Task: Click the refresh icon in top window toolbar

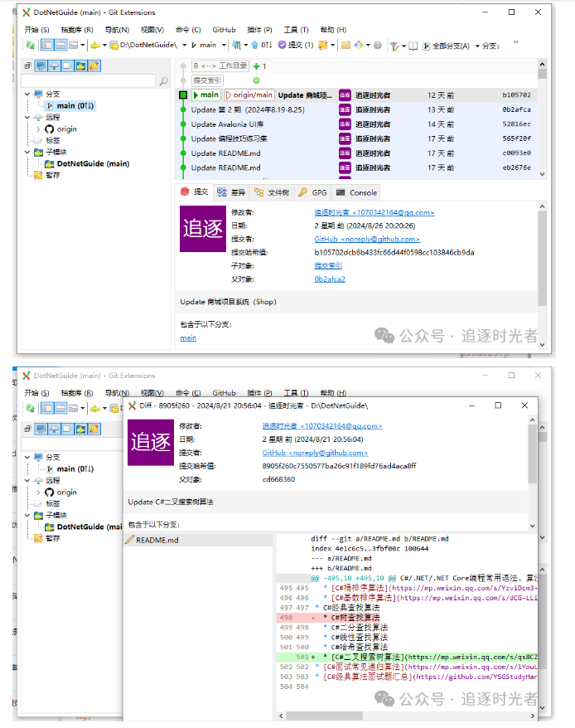Action: (x=30, y=45)
